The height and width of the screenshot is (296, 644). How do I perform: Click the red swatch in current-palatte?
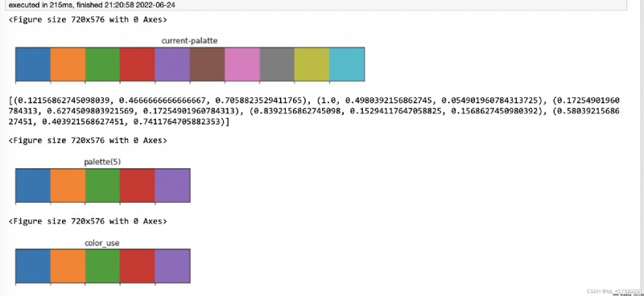(x=138, y=64)
